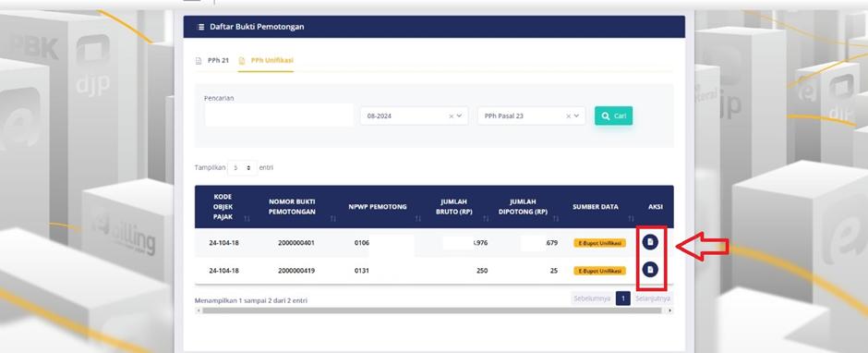Select 24-104-18 in row 2000000401
The image size is (868, 353).
pos(224,243)
